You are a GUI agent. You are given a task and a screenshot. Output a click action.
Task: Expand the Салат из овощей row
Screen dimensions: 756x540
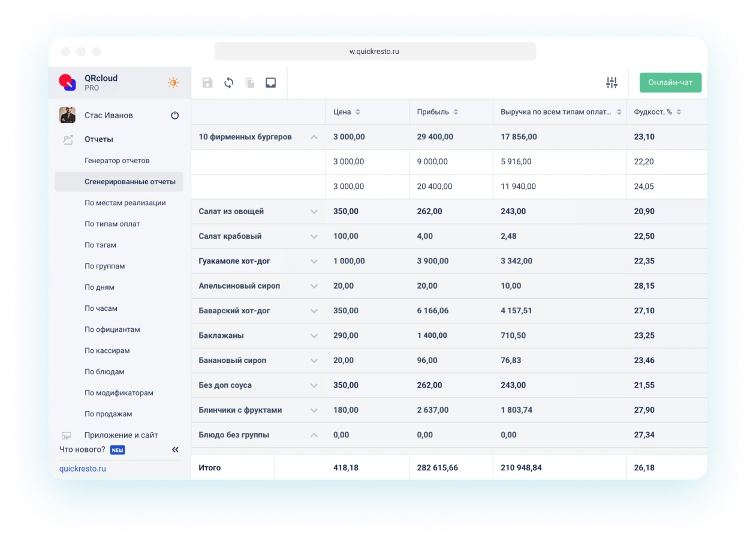(314, 211)
